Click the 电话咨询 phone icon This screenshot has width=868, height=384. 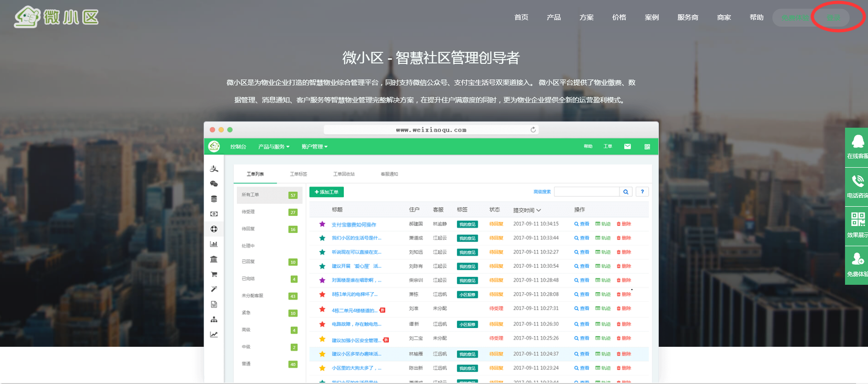[857, 181]
